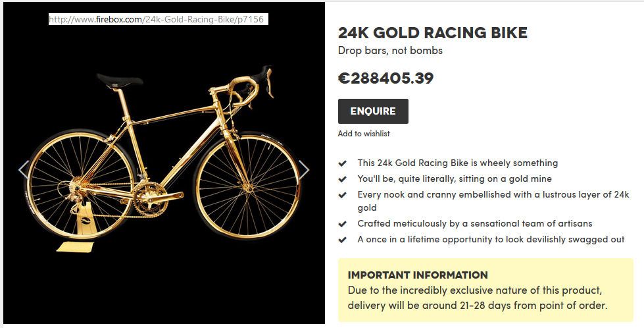Click the checkmark beside 'wheely something'

click(343, 163)
